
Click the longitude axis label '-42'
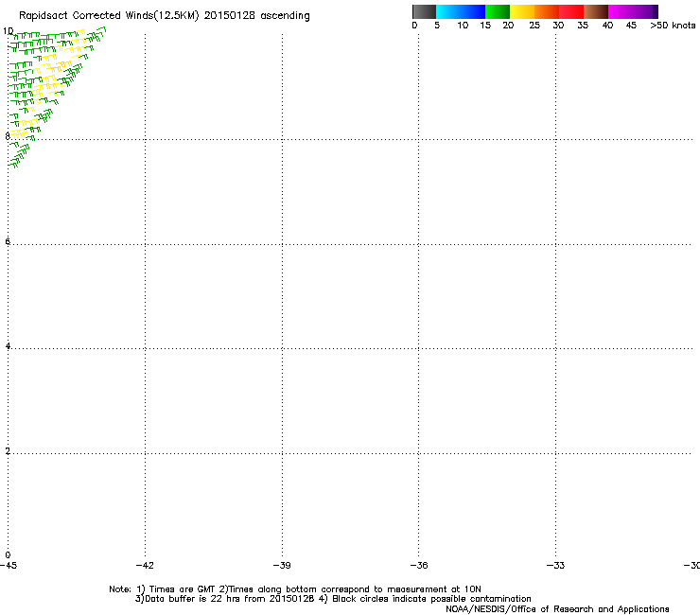145,566
